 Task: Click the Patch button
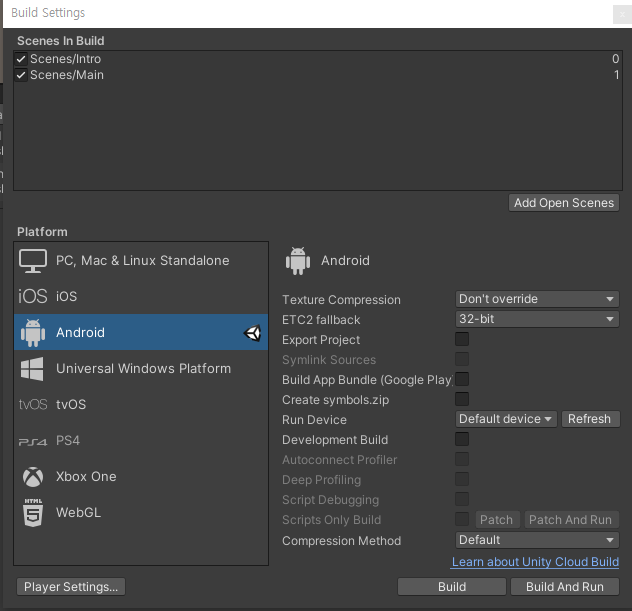coord(497,520)
